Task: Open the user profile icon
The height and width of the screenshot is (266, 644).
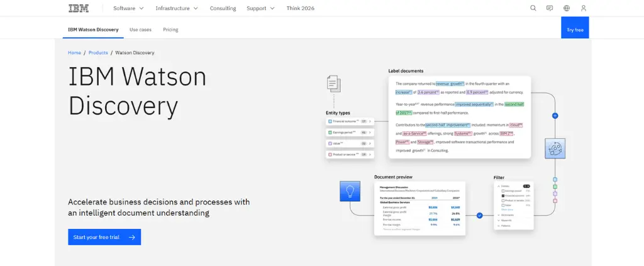Action: pyautogui.click(x=583, y=8)
